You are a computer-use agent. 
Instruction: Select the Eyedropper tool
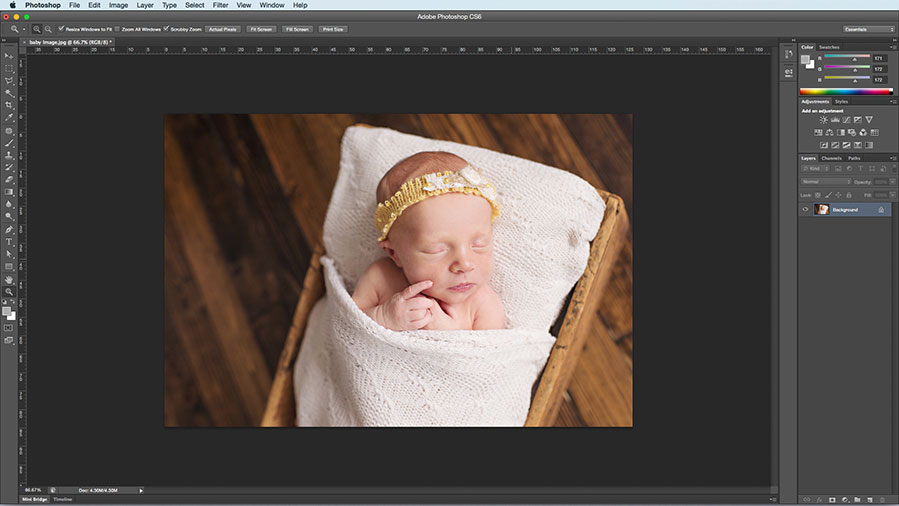click(x=9, y=117)
